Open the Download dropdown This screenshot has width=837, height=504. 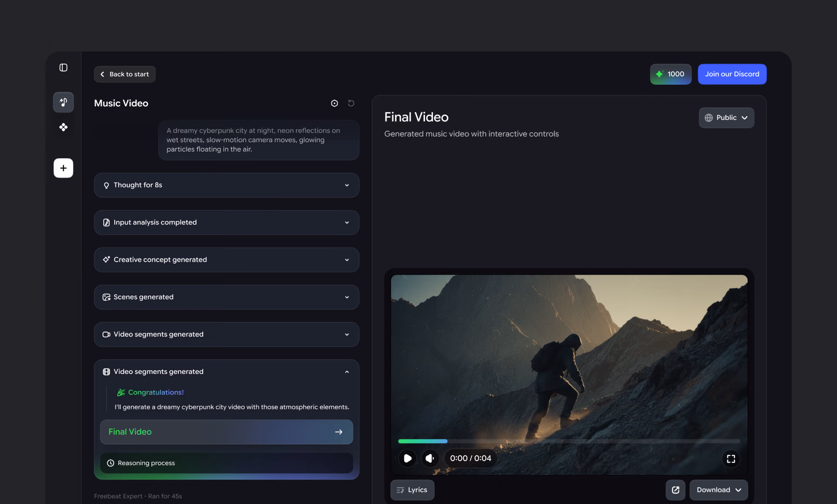(x=719, y=490)
